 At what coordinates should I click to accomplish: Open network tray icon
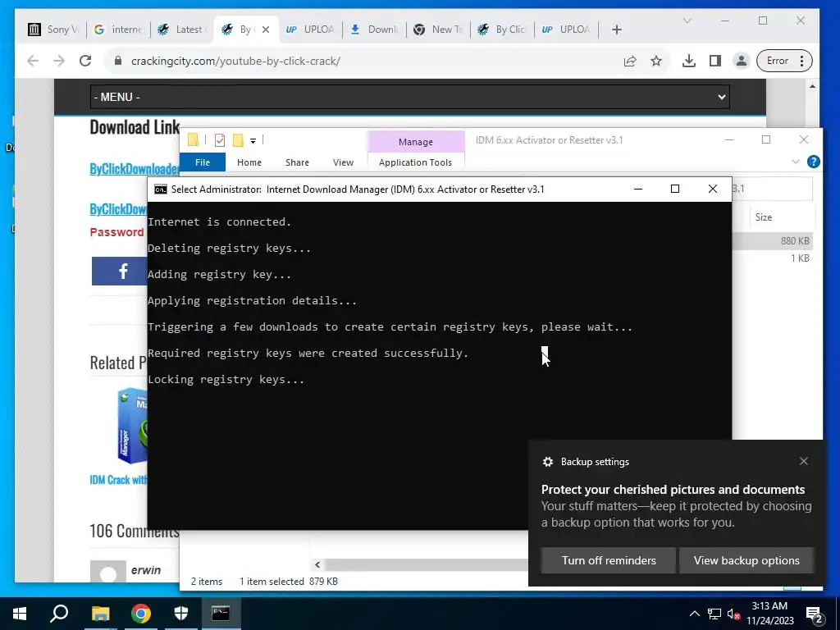tap(714, 614)
